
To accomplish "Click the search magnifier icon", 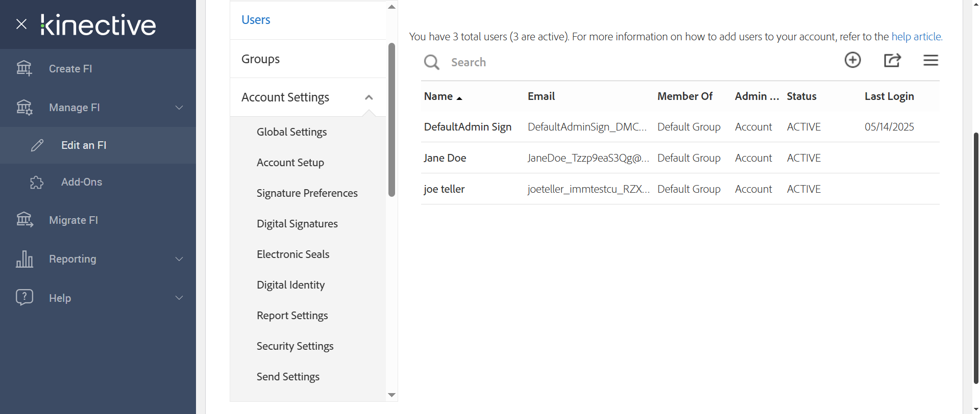I will tap(431, 62).
